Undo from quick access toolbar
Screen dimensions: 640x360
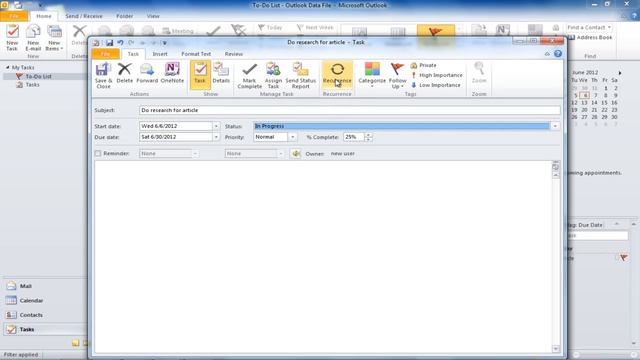(x=120, y=42)
